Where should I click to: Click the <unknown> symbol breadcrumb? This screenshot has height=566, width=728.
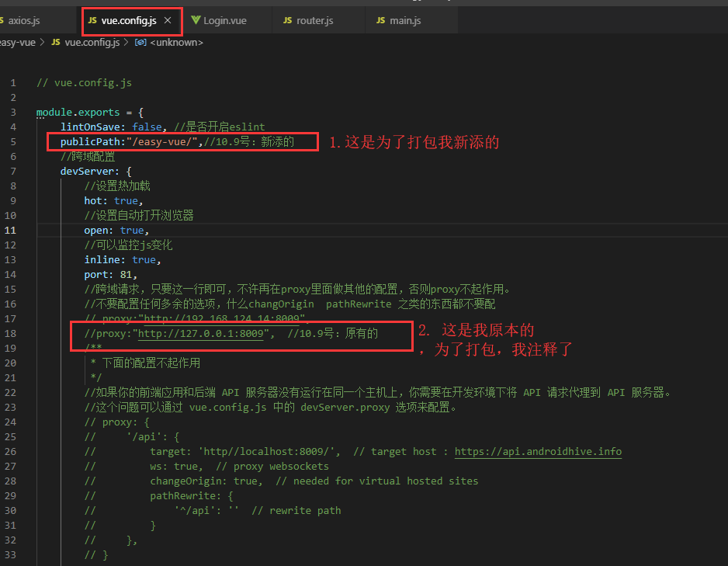click(176, 42)
